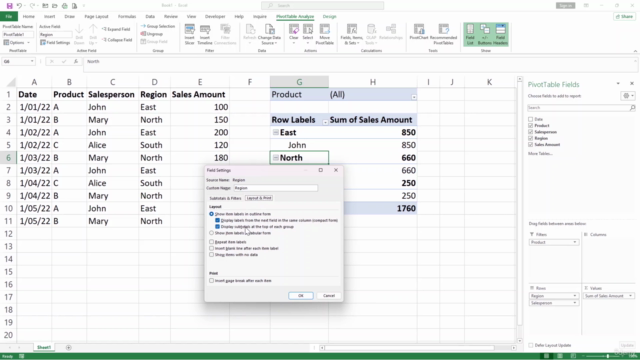Switch to the Formulas ribbon tab
The width and height of the screenshot is (640, 360).
click(127, 17)
